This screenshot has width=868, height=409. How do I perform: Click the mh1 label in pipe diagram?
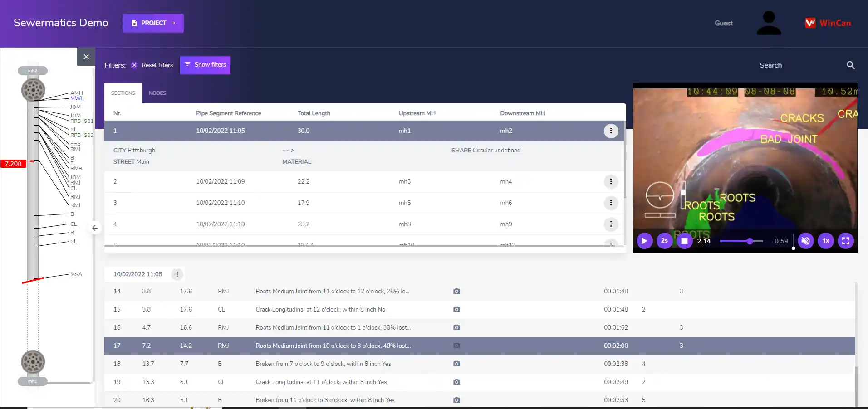[x=33, y=381]
